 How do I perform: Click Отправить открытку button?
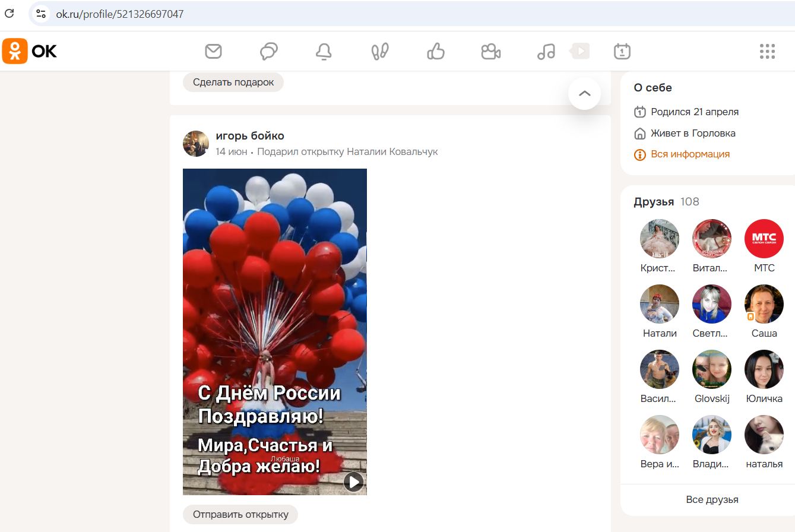[x=240, y=514]
